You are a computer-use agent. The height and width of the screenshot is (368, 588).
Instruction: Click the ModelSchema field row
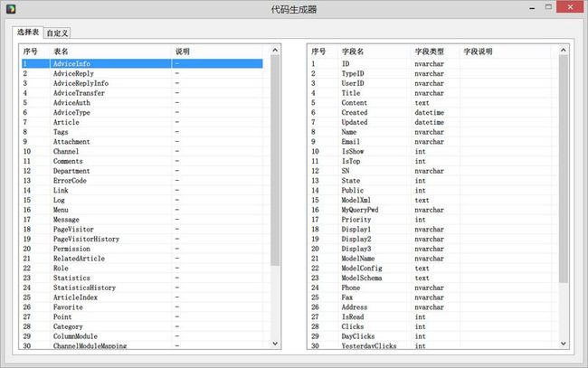click(x=431, y=278)
